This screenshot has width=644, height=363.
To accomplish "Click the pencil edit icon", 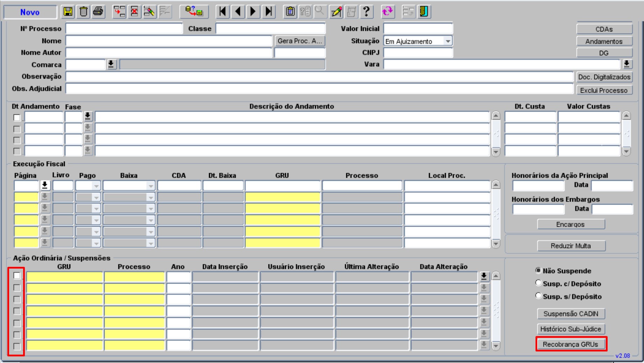I will pyautogui.click(x=336, y=12).
